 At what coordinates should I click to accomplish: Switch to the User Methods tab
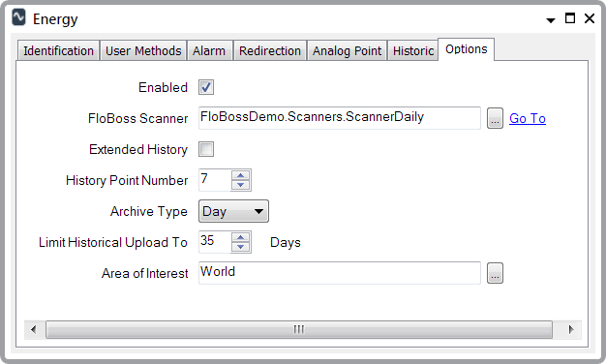pyautogui.click(x=143, y=51)
